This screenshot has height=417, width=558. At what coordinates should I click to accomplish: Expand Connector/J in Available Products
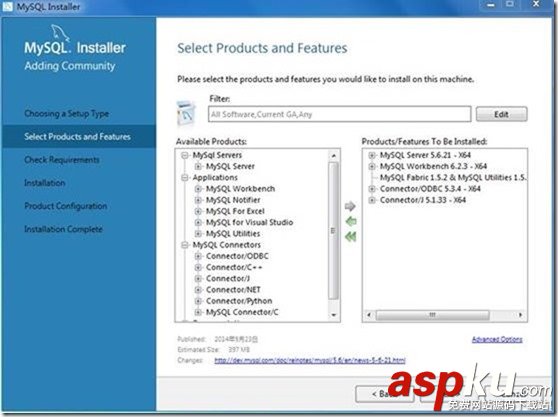[198, 279]
